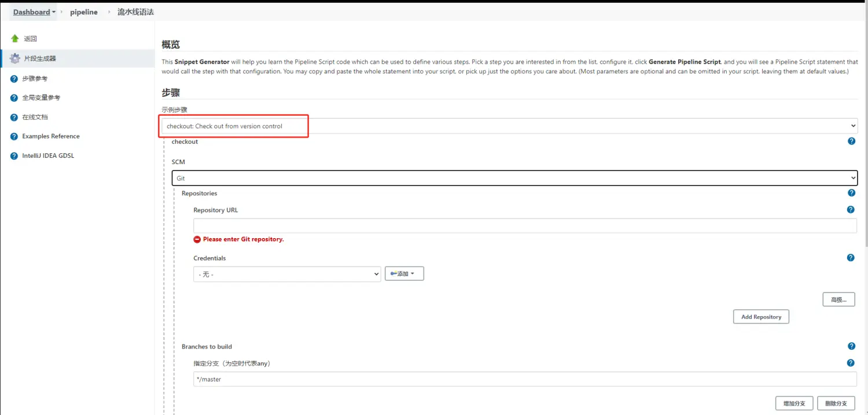The height and width of the screenshot is (415, 868).
Task: Click help icon for branch specifier field
Action: click(851, 363)
